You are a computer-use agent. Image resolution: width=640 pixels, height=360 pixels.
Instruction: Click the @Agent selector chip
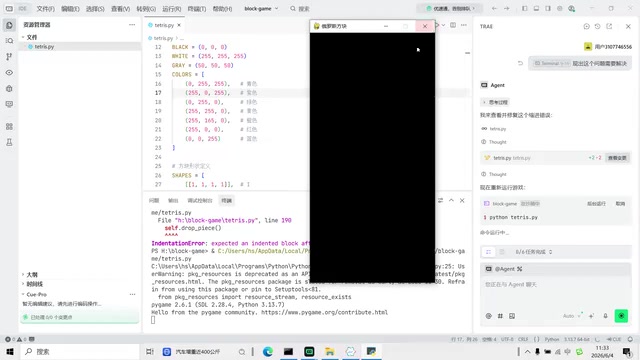[504, 269]
